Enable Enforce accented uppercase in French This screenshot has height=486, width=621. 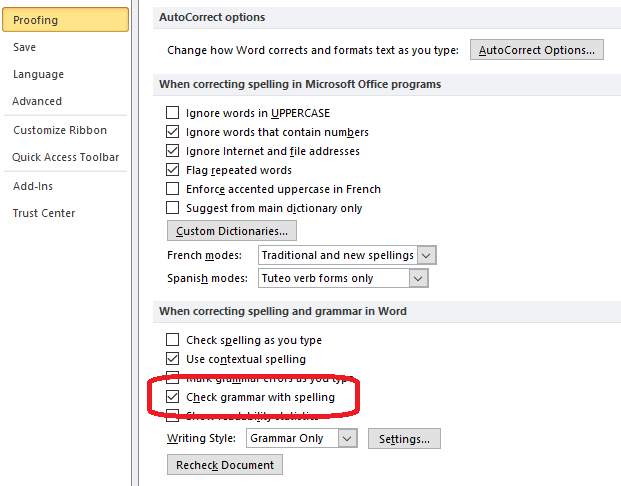pyautogui.click(x=173, y=189)
